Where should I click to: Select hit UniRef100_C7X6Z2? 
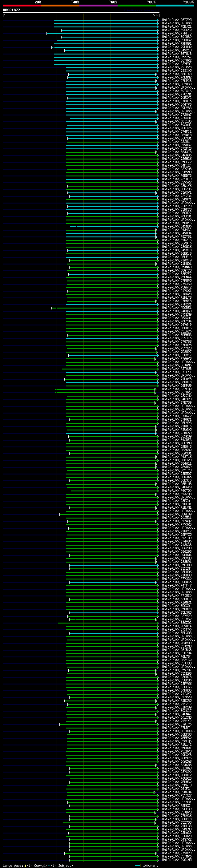(176, 416)
